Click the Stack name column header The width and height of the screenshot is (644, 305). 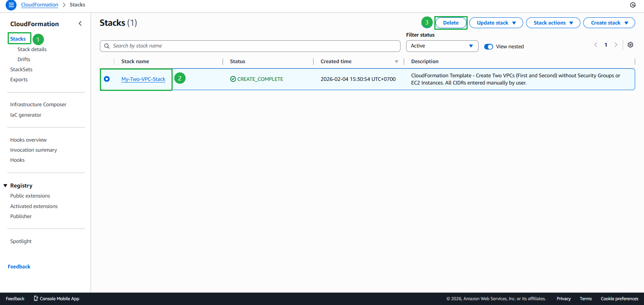[x=135, y=62]
